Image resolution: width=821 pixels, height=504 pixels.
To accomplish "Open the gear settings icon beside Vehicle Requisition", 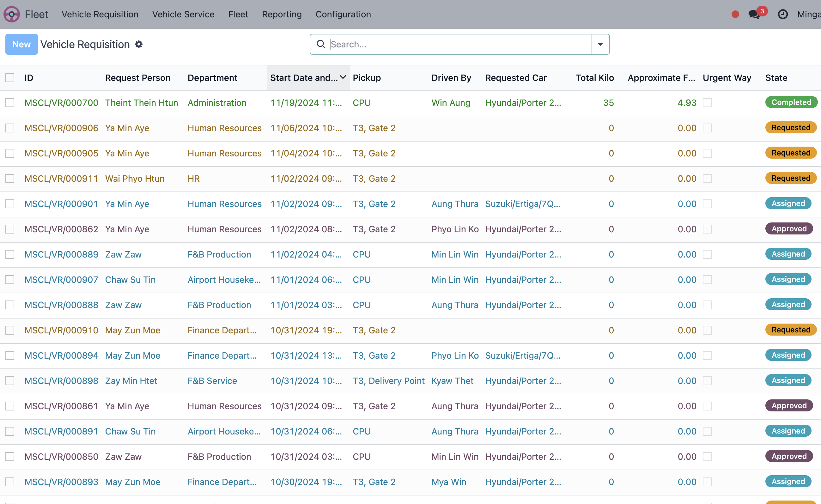I will 139,44.
